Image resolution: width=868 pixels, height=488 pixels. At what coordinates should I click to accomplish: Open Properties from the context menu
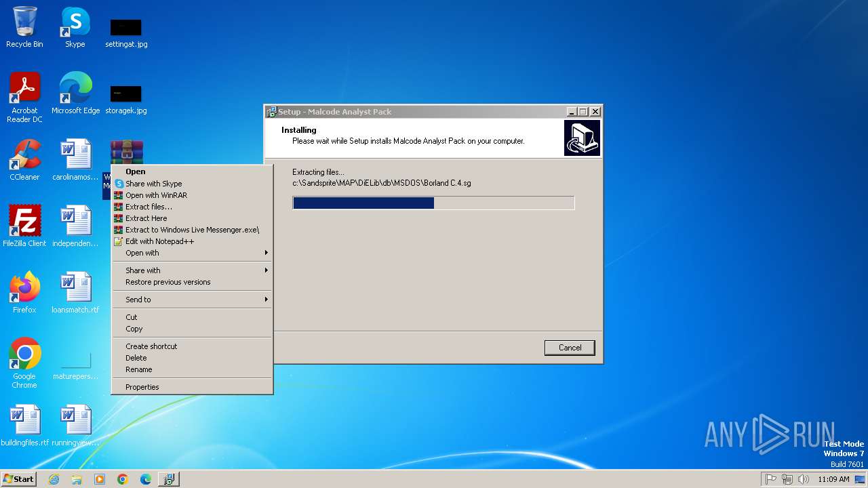click(192, 387)
